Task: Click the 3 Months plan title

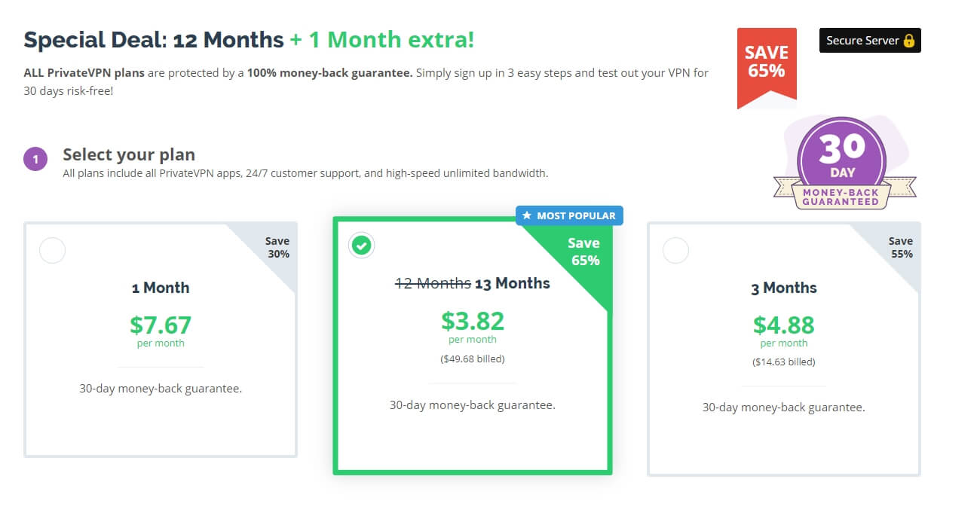Action: click(x=784, y=288)
